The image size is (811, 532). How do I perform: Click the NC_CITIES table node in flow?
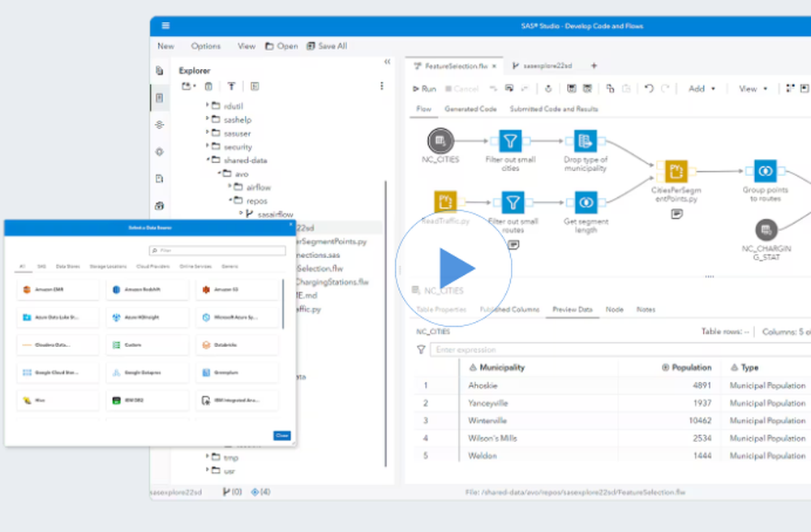tap(440, 140)
